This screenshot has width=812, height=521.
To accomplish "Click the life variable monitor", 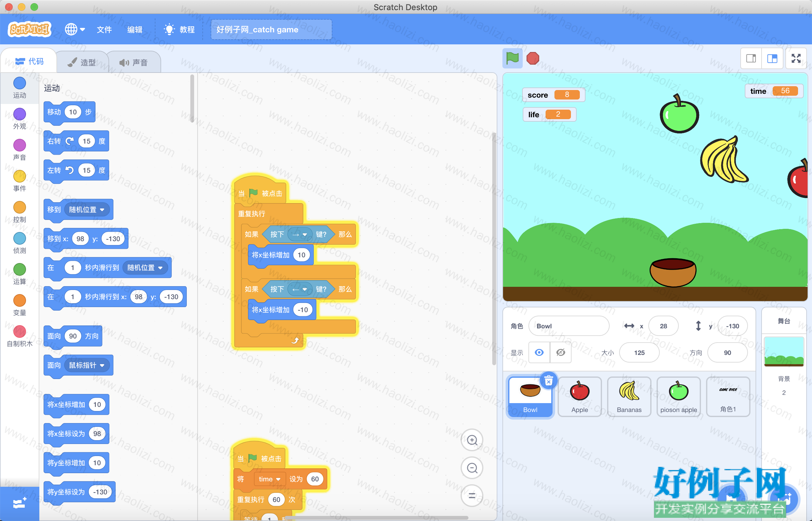I will (549, 114).
